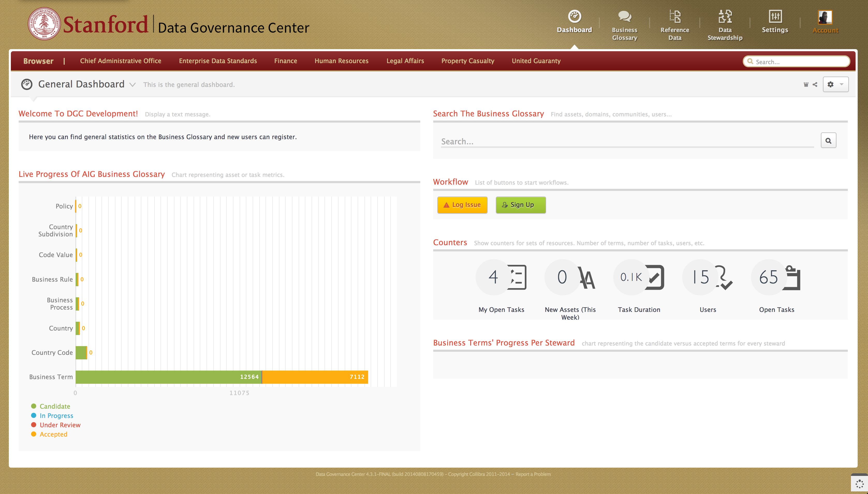868x494 pixels.
Task: Click the green Sign Up button
Action: coord(520,205)
